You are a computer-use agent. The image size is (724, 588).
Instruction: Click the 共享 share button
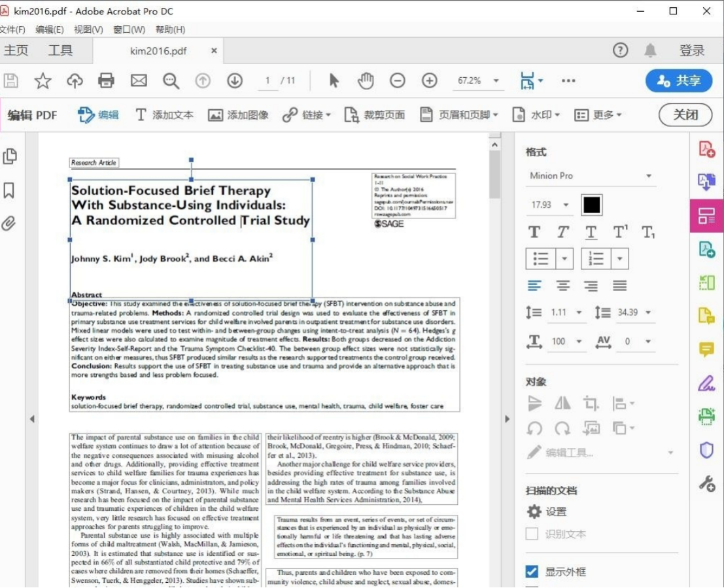[679, 81]
